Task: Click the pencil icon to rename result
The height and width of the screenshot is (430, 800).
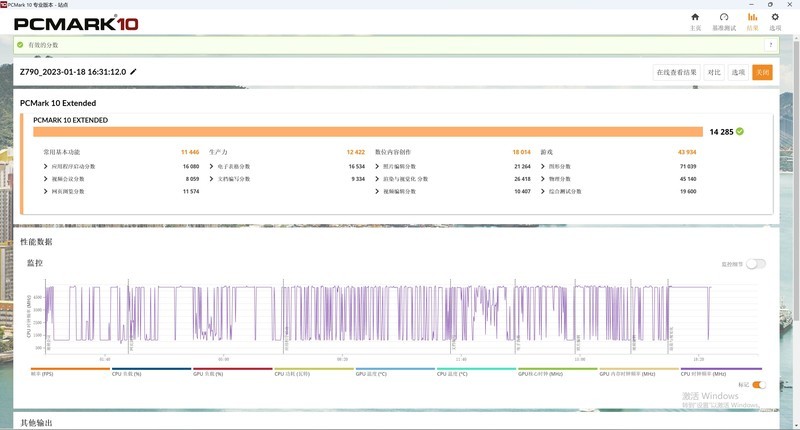Action: [x=133, y=72]
